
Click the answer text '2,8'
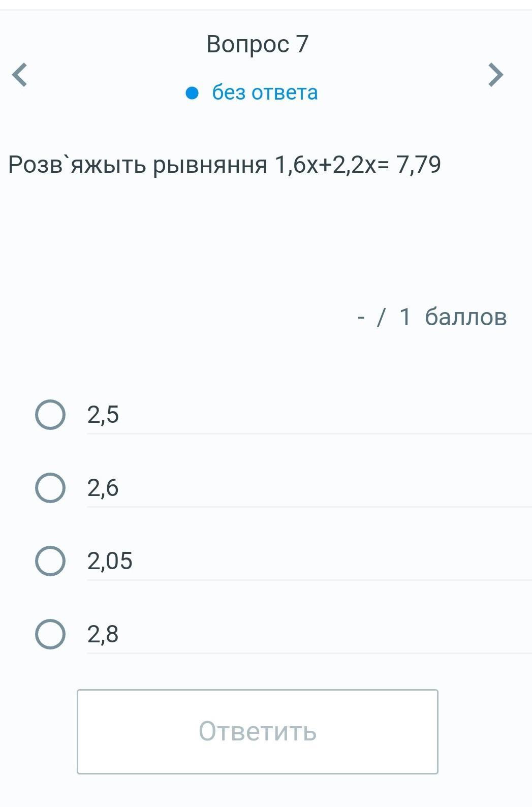click(103, 634)
